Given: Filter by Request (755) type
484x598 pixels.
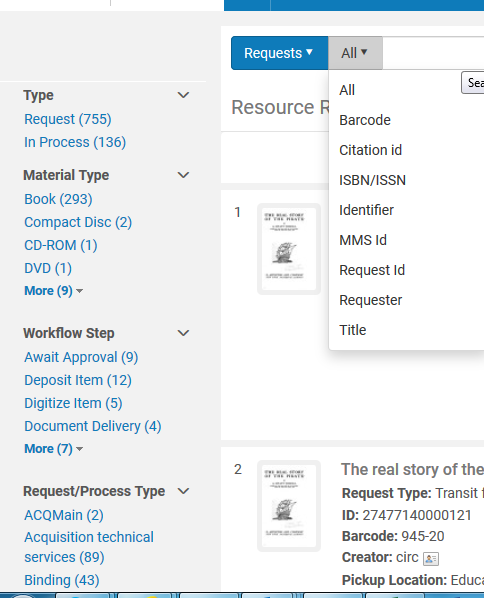Looking at the screenshot, I should [x=68, y=119].
